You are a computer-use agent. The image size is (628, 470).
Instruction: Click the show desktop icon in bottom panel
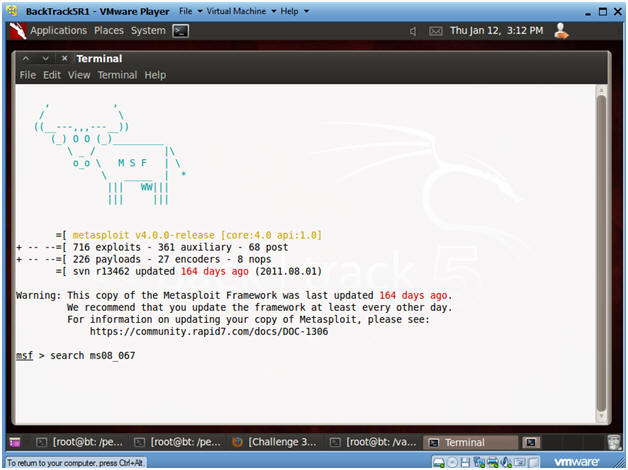[15, 442]
